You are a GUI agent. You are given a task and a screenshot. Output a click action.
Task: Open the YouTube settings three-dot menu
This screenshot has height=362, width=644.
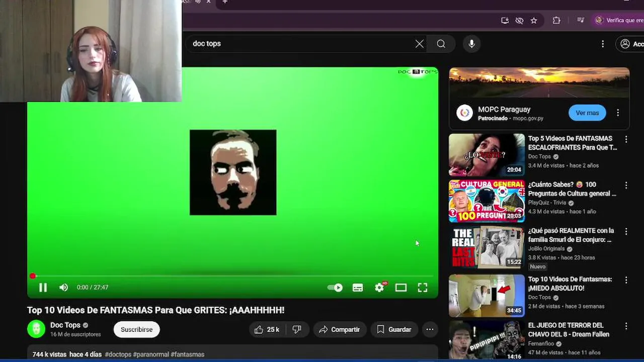pos(603,44)
